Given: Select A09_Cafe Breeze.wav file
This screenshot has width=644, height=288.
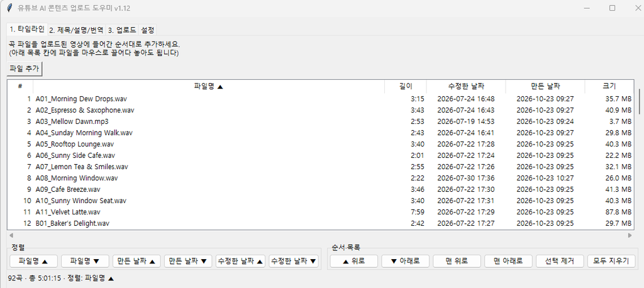Looking at the screenshot, I should [320, 189].
